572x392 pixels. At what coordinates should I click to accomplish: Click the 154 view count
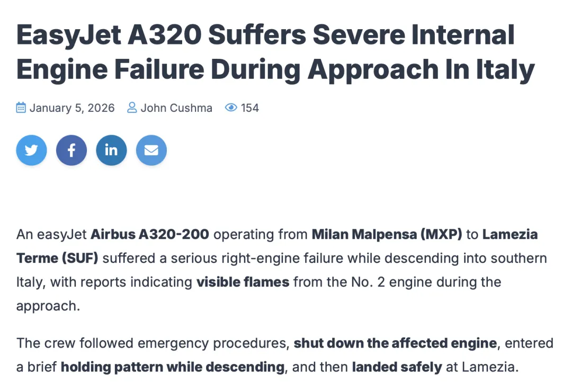[x=250, y=108]
